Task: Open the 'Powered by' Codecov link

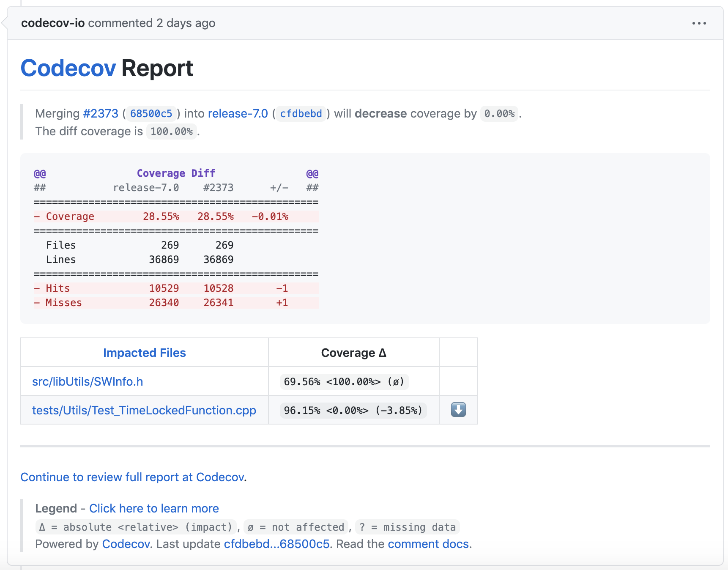Action: [126, 544]
